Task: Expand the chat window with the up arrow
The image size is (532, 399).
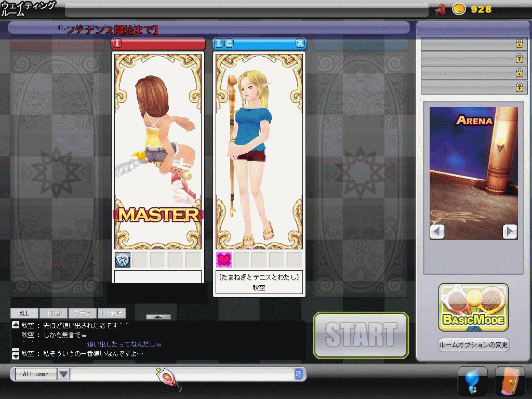Action: [158, 316]
